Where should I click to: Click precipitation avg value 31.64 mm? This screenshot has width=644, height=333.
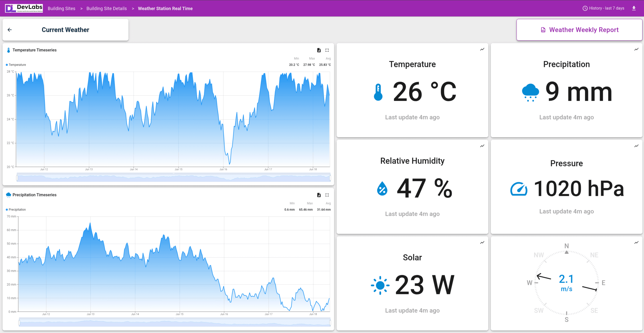pos(324,210)
